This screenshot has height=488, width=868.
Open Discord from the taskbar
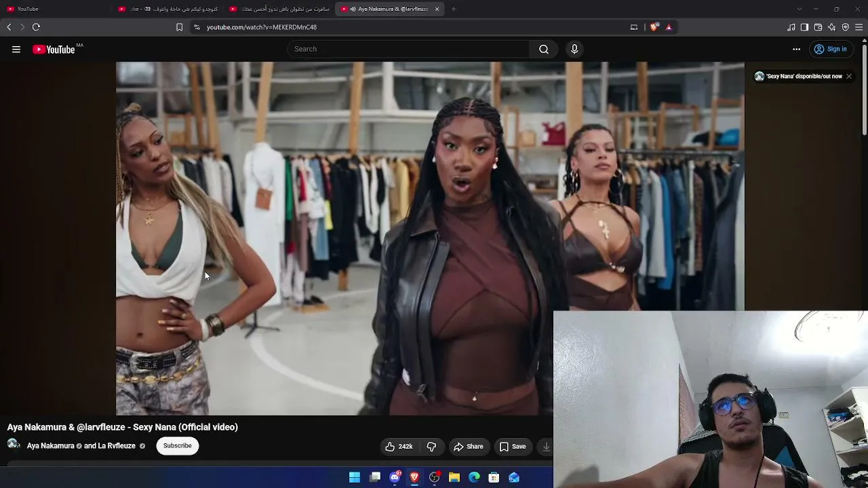coord(395,478)
